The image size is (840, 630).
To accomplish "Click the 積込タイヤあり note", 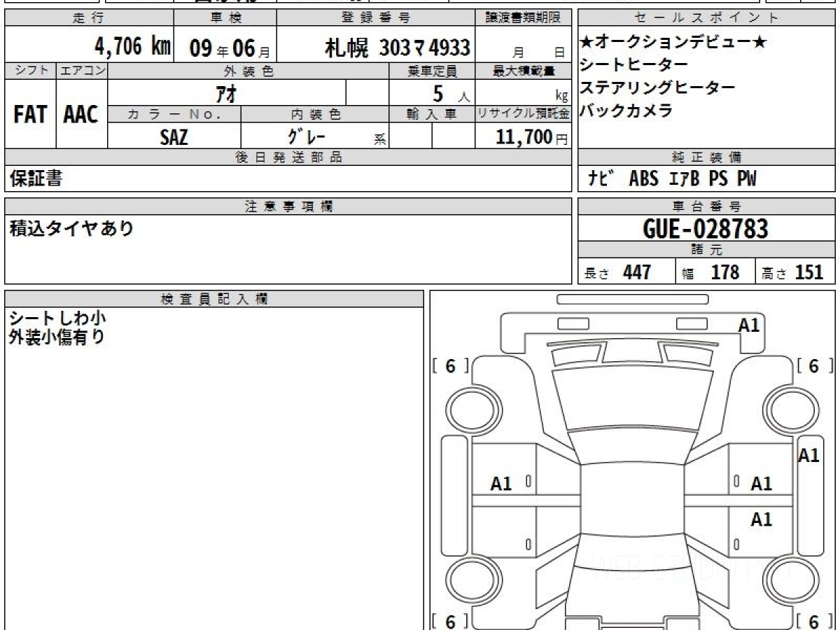I will pos(71,228).
